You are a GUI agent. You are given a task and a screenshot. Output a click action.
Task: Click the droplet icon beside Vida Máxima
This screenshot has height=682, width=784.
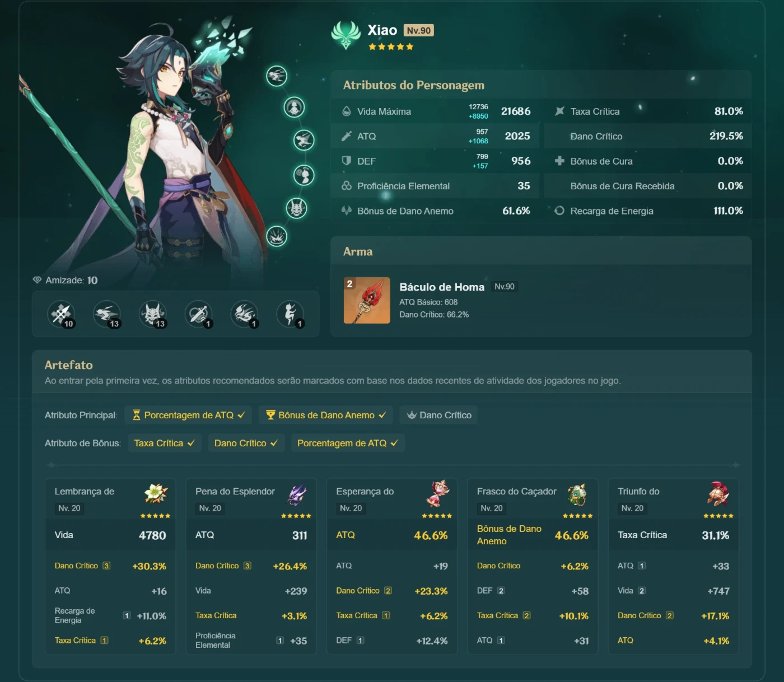[x=347, y=111]
